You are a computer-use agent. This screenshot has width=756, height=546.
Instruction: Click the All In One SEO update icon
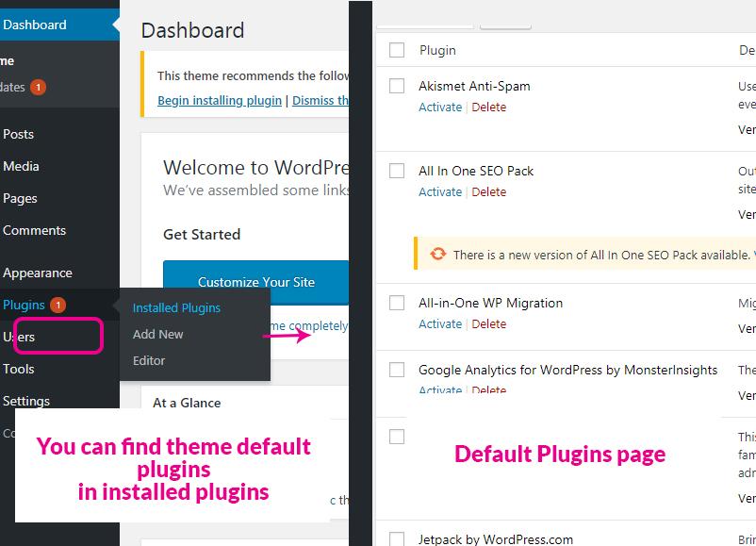(x=437, y=254)
